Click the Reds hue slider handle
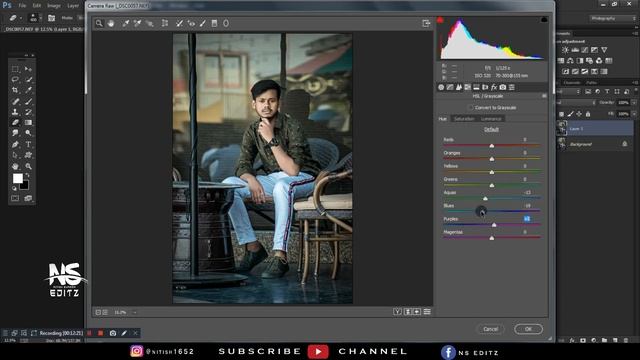640x360 pixels. tap(492, 146)
